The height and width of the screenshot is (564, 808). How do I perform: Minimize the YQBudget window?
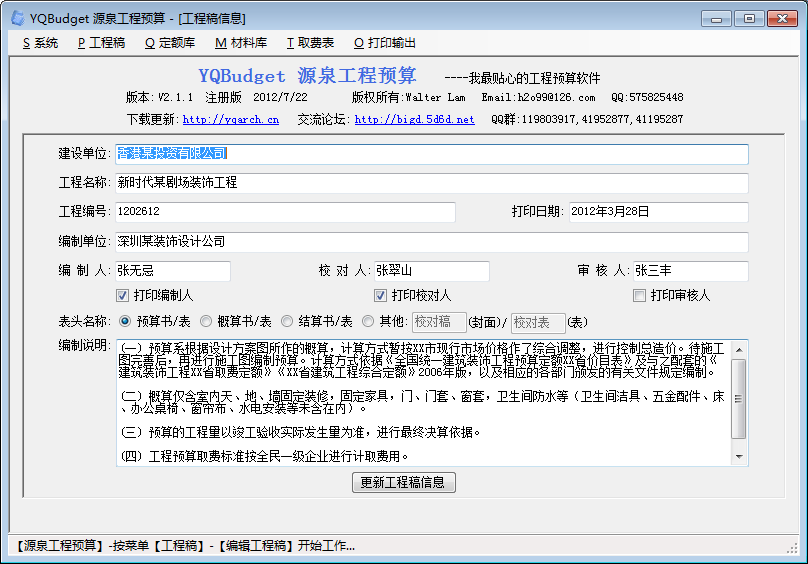point(716,19)
